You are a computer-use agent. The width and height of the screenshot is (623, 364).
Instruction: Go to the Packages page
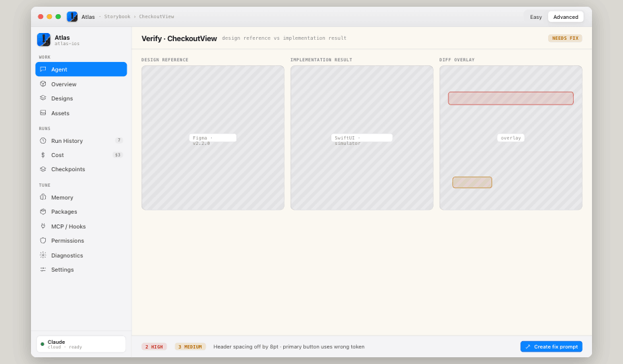coord(81,212)
